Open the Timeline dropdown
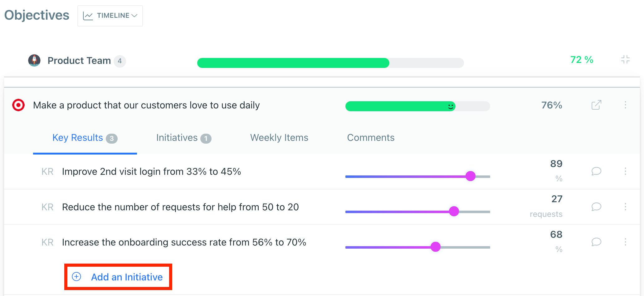This screenshot has width=644, height=296. [110, 16]
